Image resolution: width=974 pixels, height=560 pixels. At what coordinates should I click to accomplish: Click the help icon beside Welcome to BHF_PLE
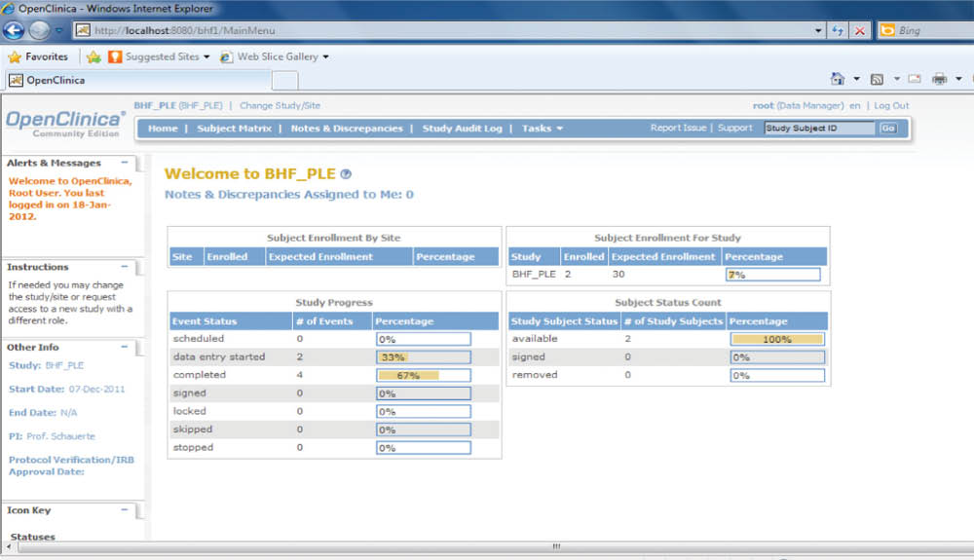point(346,174)
